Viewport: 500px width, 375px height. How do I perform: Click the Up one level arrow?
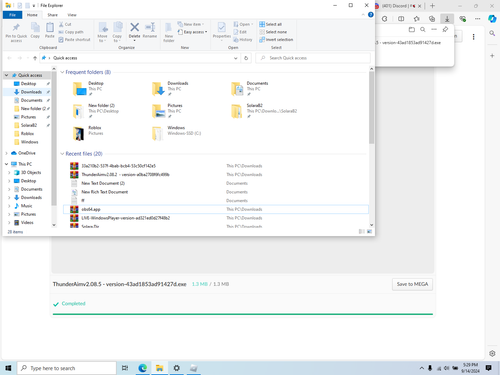coord(35,58)
